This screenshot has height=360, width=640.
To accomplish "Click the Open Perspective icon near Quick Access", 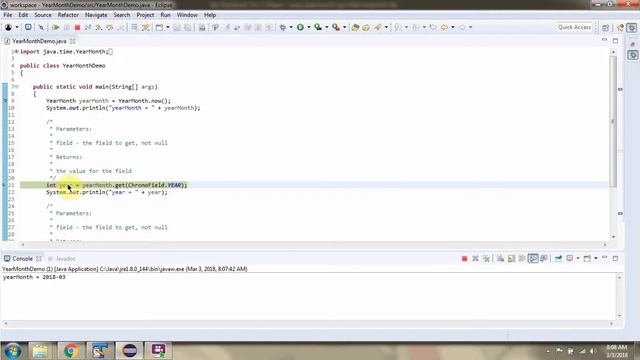I will tap(606, 27).
